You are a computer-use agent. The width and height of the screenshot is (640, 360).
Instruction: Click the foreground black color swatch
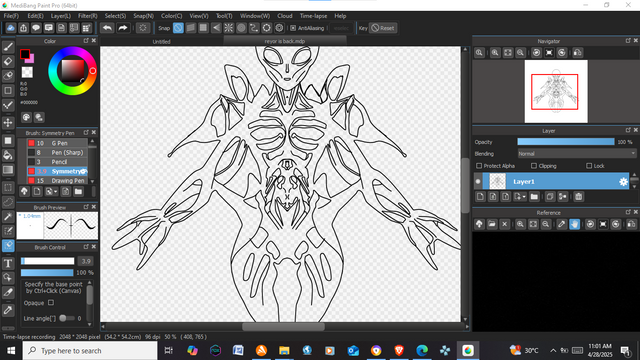25,53
